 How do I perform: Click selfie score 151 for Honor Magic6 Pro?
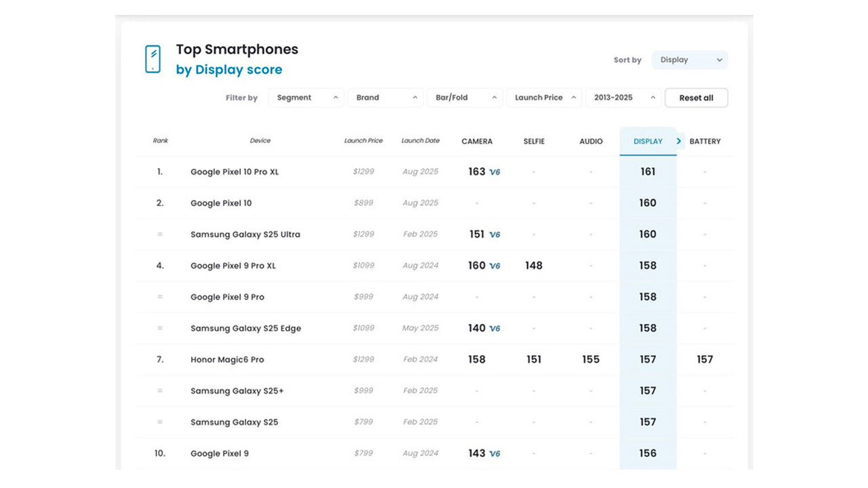point(534,359)
